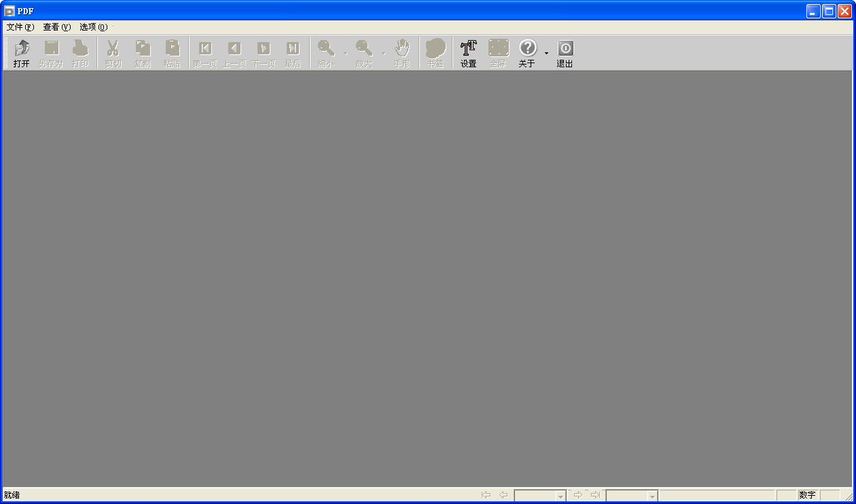The image size is (856, 504).
Task: Expand the dropdown arrow beside 缩小
Action: tap(345, 53)
